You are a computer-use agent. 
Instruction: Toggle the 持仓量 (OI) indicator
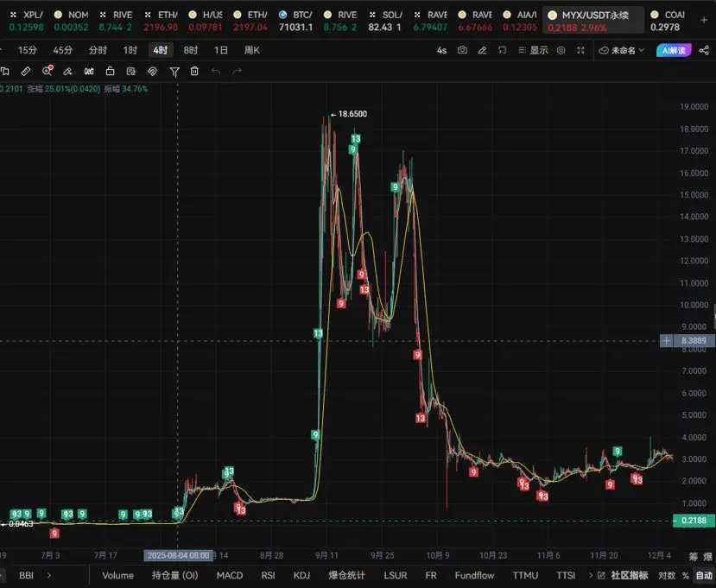pos(174,575)
